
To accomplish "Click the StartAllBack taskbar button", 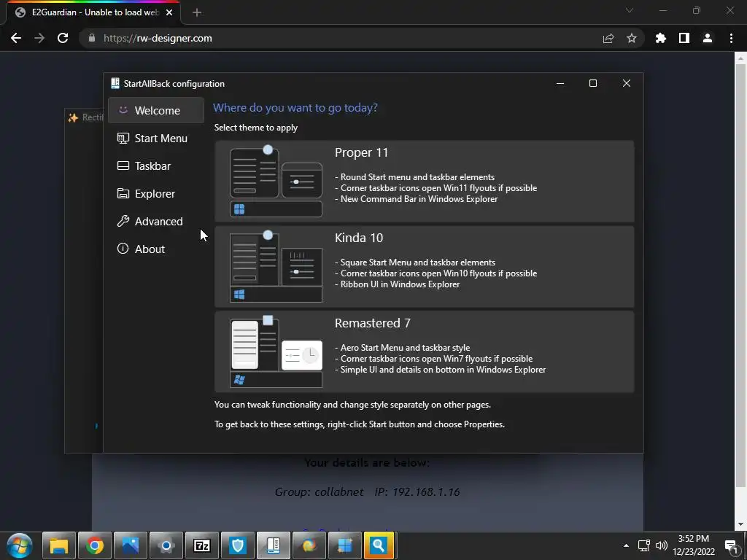I will pyautogui.click(x=274, y=545).
